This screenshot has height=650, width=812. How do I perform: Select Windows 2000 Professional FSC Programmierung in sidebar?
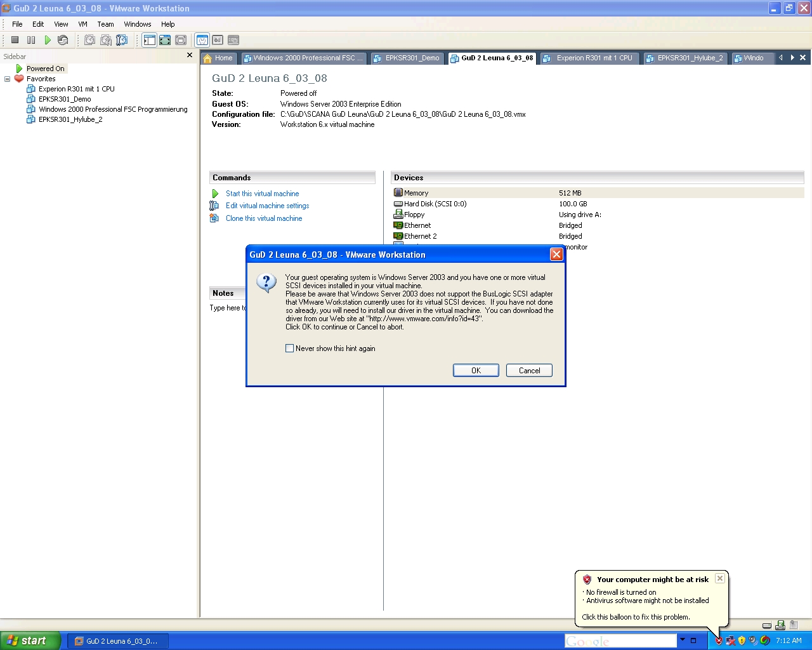pyautogui.click(x=113, y=109)
